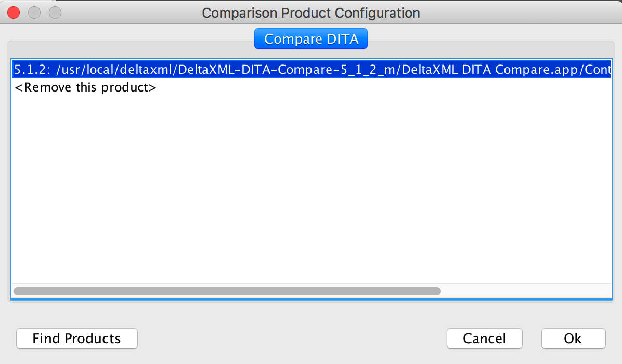The height and width of the screenshot is (364, 622).
Task: Close the dialog with the red button
Action: click(x=14, y=12)
